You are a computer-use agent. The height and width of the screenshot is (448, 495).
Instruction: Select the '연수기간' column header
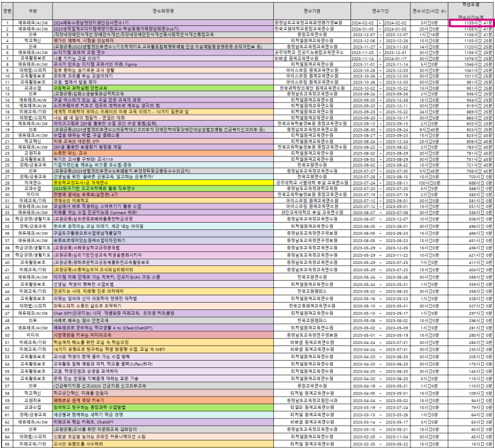tap(380, 11)
